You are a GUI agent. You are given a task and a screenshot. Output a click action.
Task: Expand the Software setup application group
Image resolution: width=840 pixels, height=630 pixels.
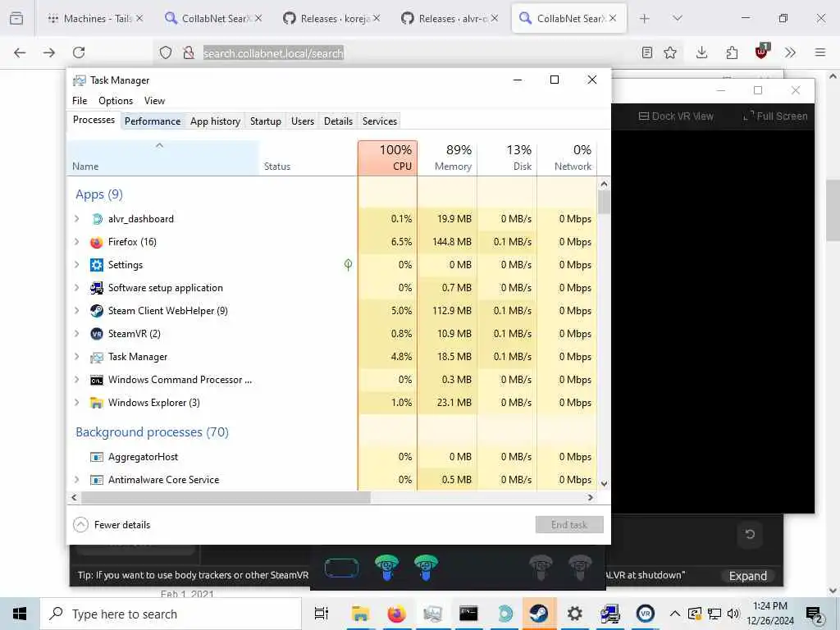pos(76,288)
